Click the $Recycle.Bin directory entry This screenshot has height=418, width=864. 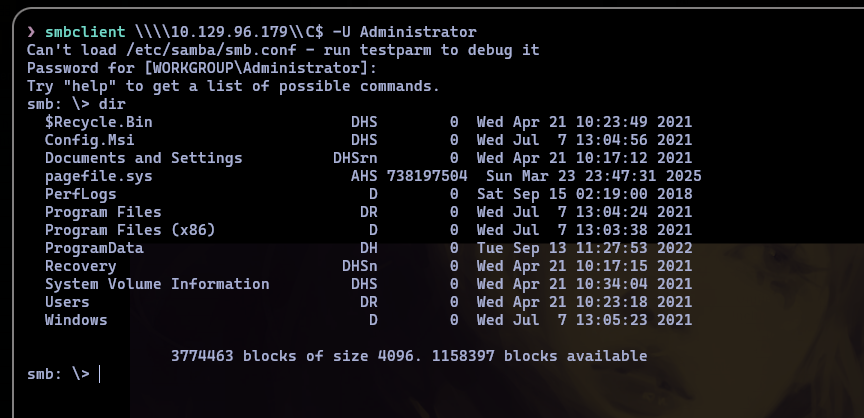(x=99, y=122)
